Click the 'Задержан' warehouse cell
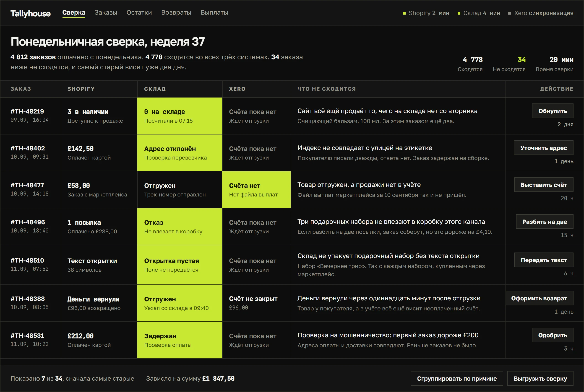Image resolution: width=584 pixels, height=392 pixels. tap(180, 340)
